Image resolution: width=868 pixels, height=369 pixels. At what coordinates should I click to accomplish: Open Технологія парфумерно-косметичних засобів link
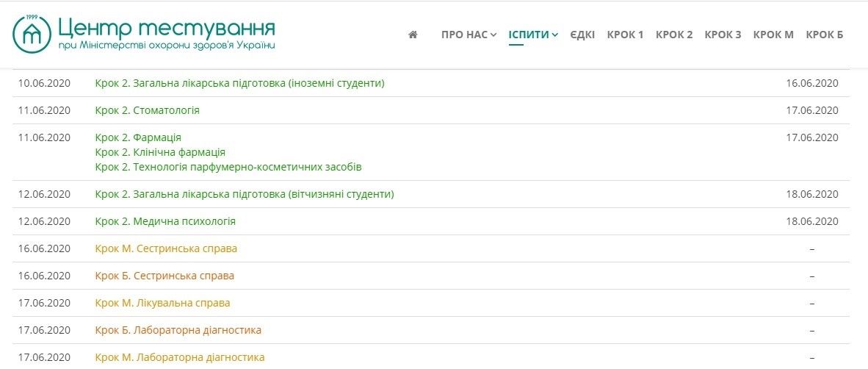pyautogui.click(x=228, y=167)
